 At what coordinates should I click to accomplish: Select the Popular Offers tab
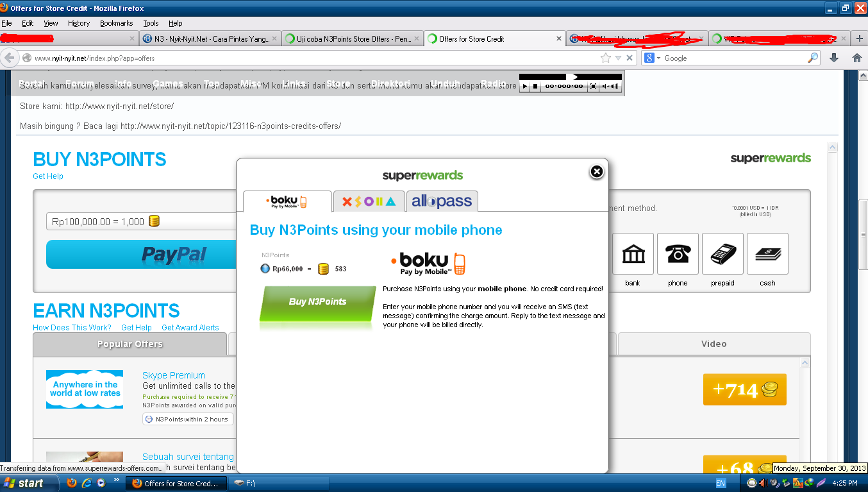(130, 344)
